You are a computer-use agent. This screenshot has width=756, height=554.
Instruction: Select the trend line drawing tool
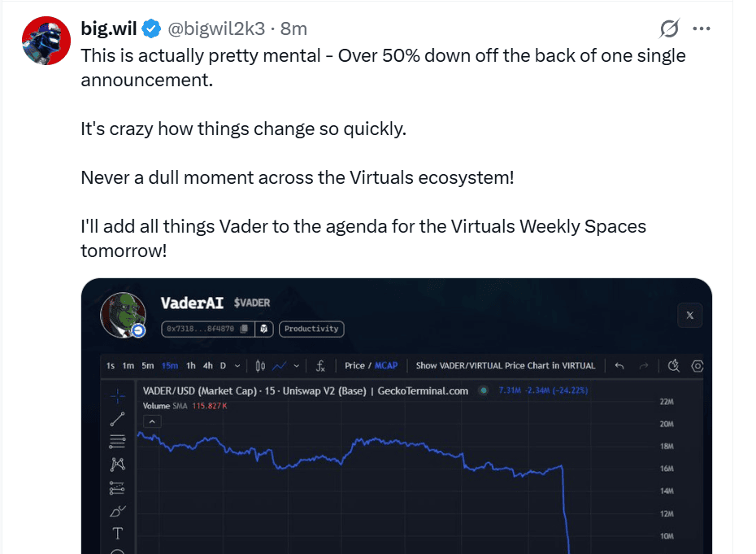pyautogui.click(x=118, y=419)
